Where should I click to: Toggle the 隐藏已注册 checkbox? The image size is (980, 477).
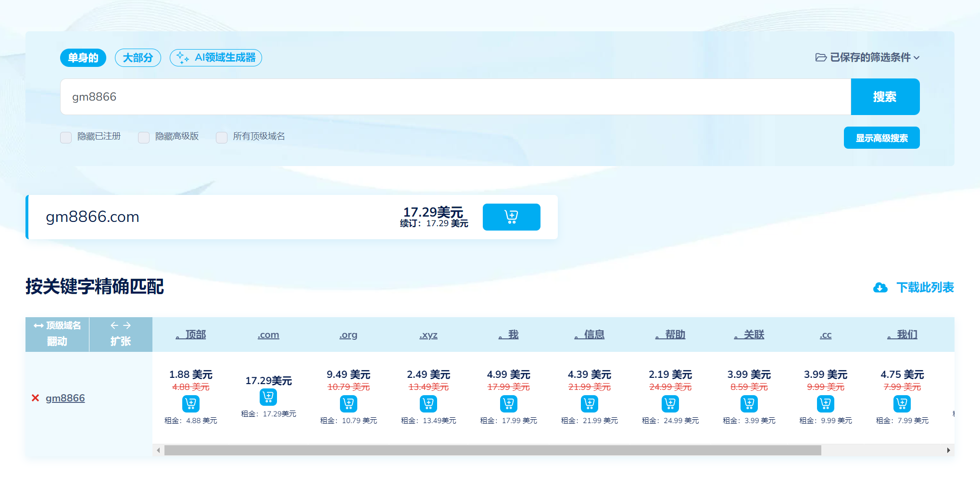click(x=66, y=137)
